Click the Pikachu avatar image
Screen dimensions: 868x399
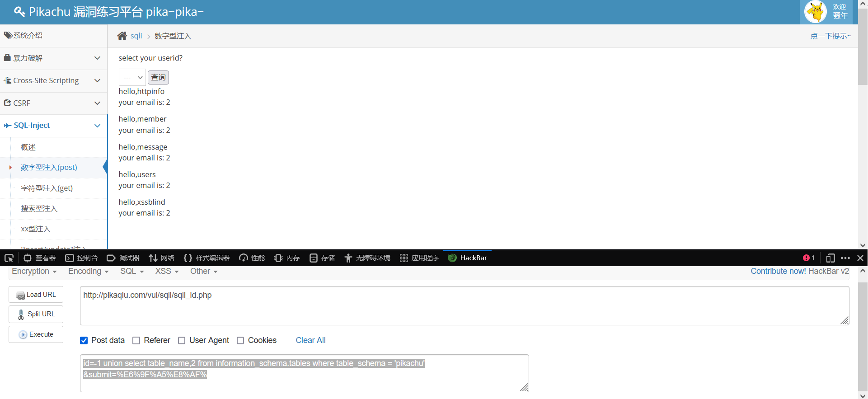point(816,12)
